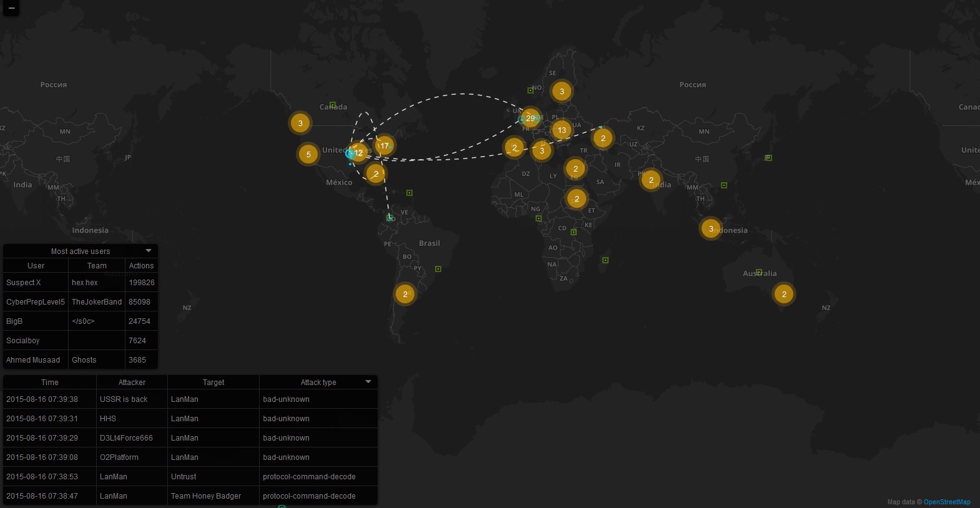980x508 pixels.
Task: Open the cluster marker labeled 29 over Europe
Action: pyautogui.click(x=531, y=118)
